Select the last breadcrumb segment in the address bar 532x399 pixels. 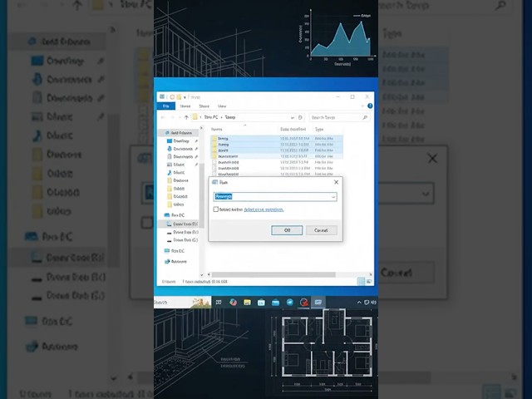coord(230,117)
